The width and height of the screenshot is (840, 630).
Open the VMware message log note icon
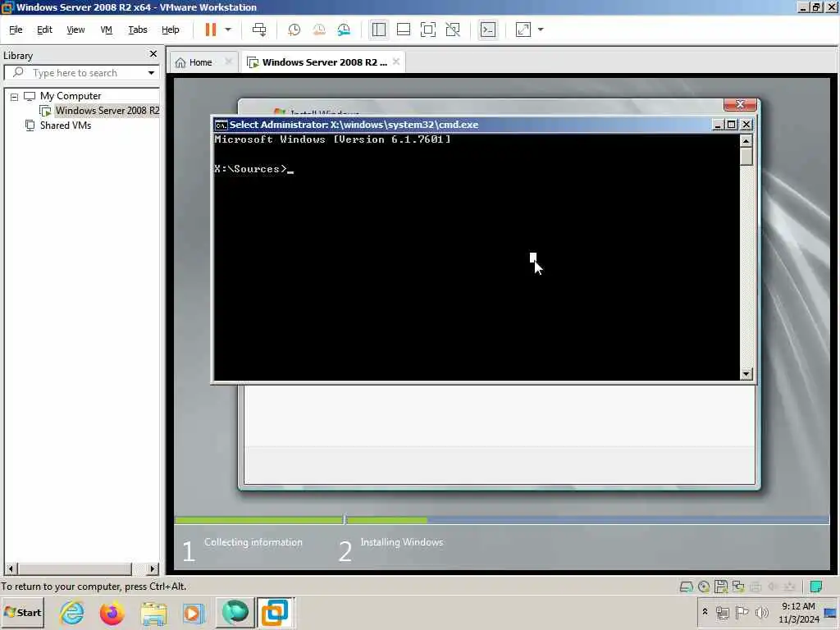816,587
